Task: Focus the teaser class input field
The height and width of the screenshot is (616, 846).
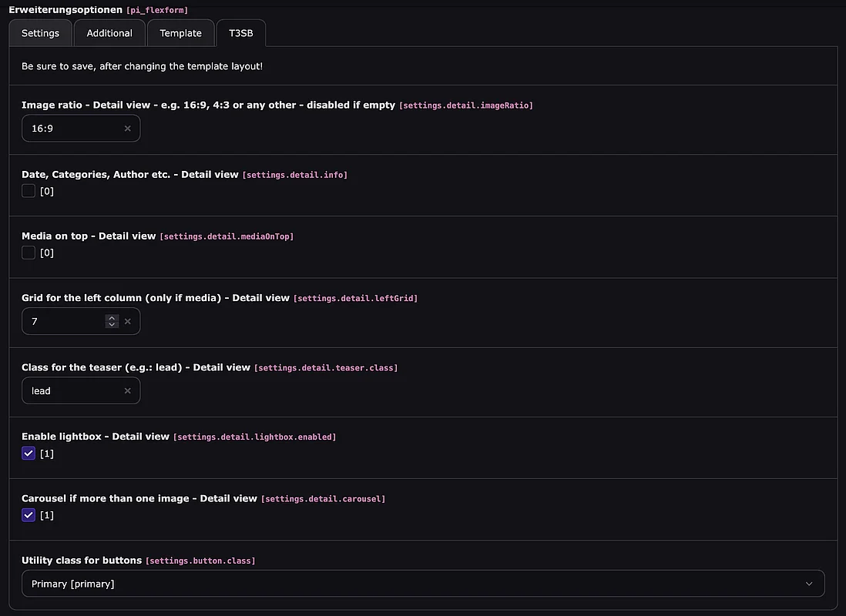Action: click(x=73, y=391)
